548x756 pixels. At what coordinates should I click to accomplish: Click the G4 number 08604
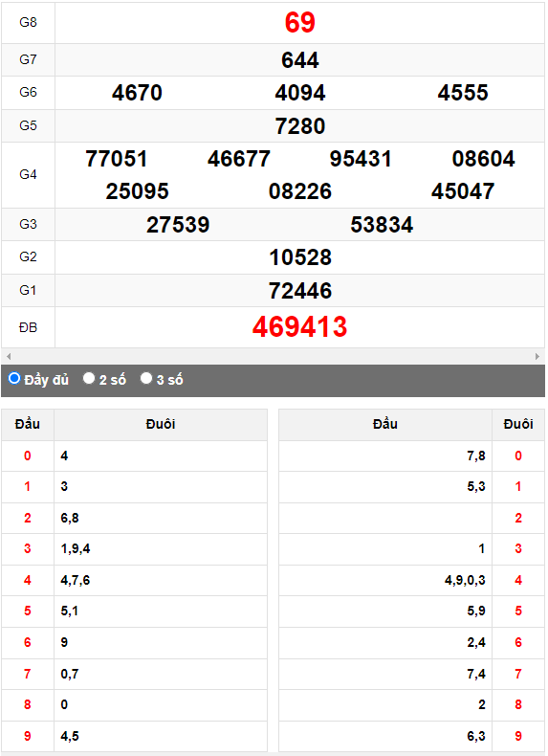[x=483, y=159]
